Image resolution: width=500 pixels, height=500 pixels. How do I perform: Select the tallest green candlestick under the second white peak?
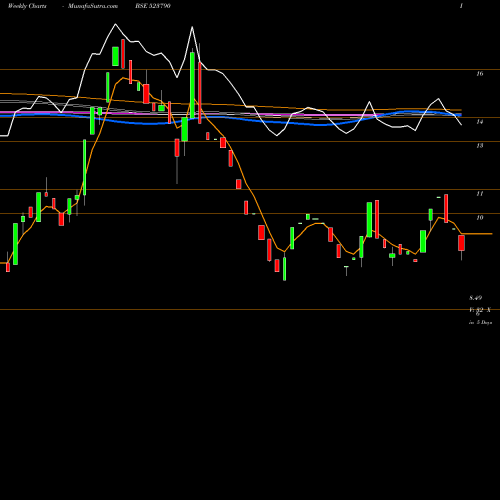pyautogui.click(x=192, y=85)
